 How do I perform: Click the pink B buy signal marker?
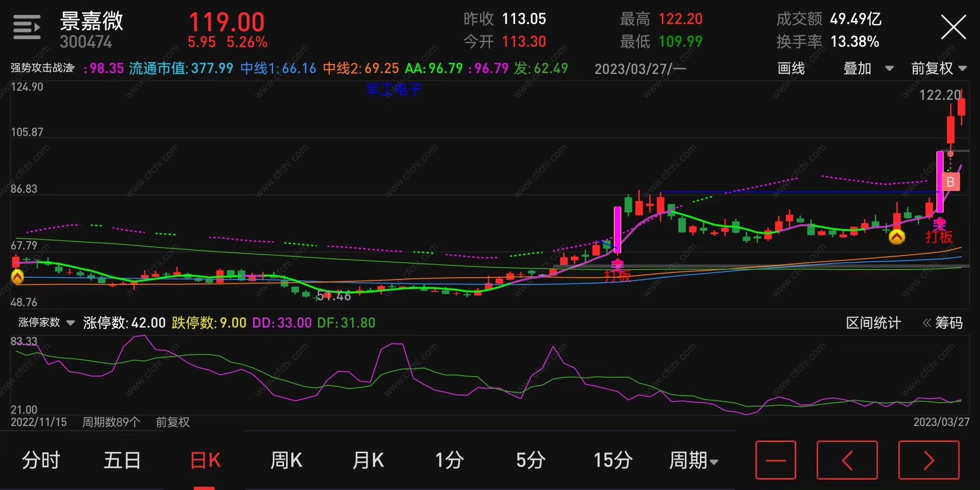pos(951,182)
